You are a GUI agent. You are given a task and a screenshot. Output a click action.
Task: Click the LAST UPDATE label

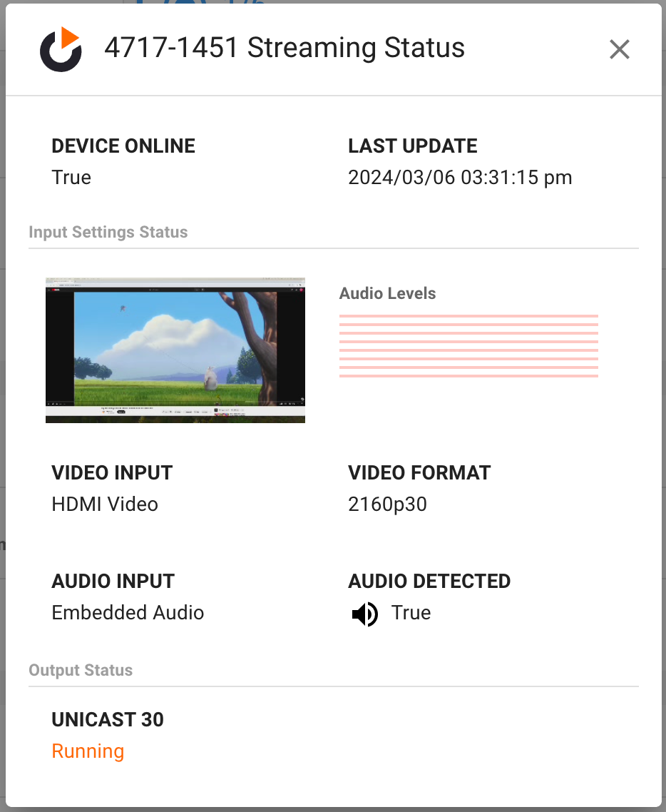[412, 146]
